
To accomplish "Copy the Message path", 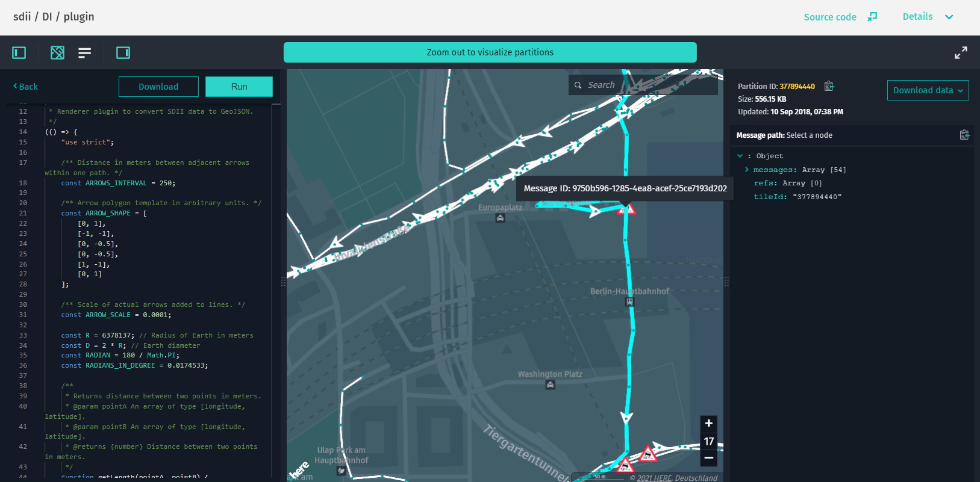I will coord(964,135).
